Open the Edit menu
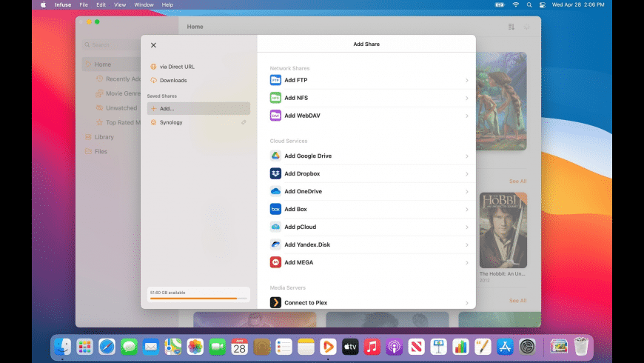This screenshot has height=363, width=644. [101, 5]
